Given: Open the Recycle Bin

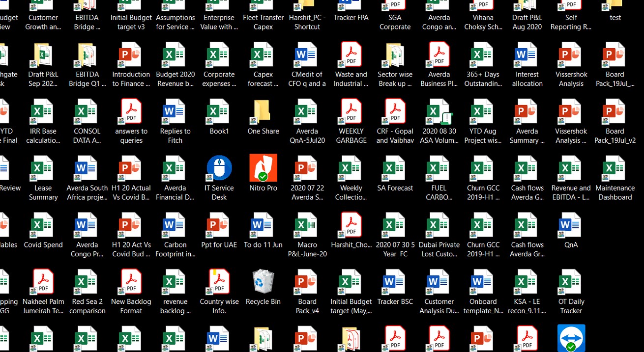Looking at the screenshot, I should click(x=263, y=281).
